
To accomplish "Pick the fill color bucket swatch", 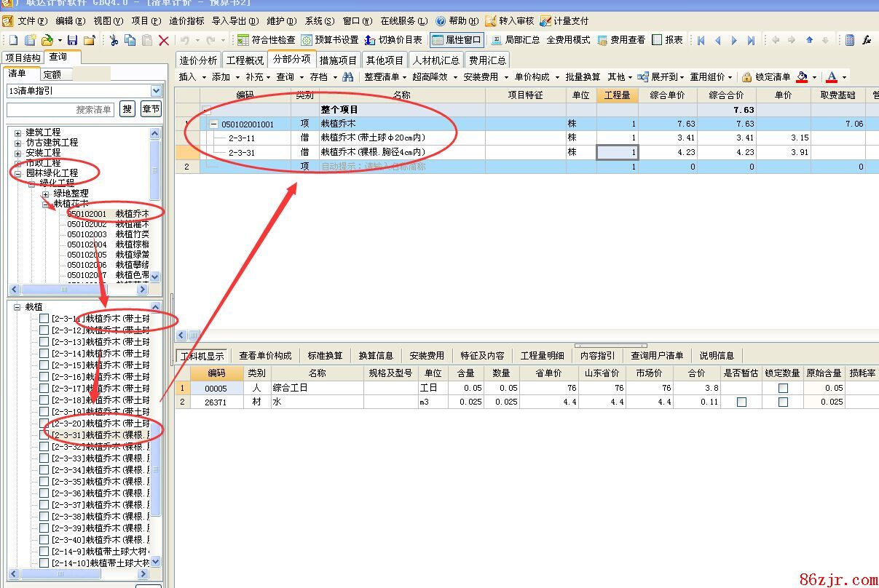I will coord(803,77).
